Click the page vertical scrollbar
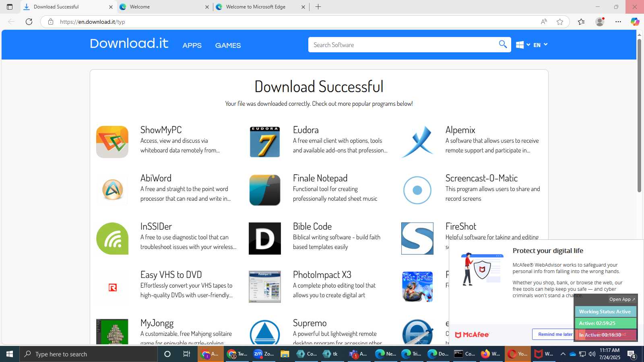This screenshot has width=644, height=362. (x=639, y=115)
